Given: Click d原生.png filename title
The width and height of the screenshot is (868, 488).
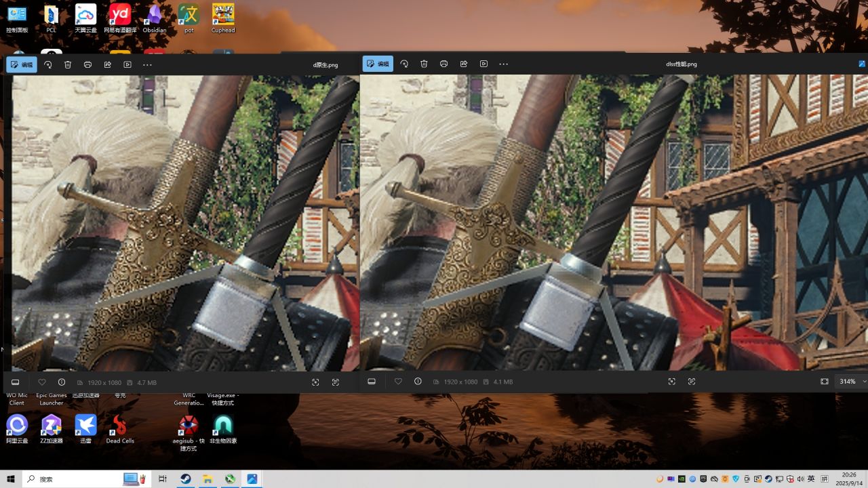Looking at the screenshot, I should (x=325, y=65).
